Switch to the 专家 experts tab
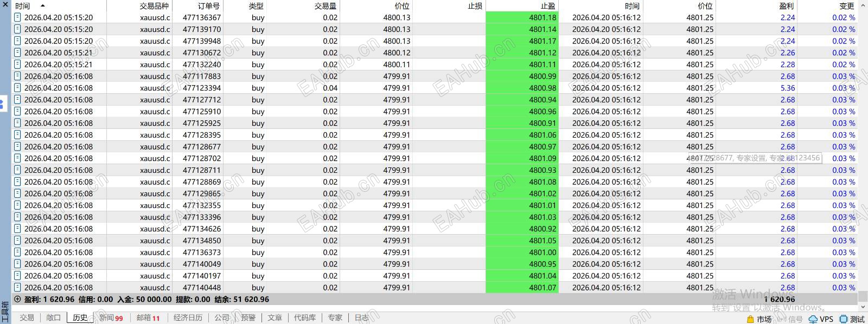This screenshot has height=324, width=868. pos(335,317)
